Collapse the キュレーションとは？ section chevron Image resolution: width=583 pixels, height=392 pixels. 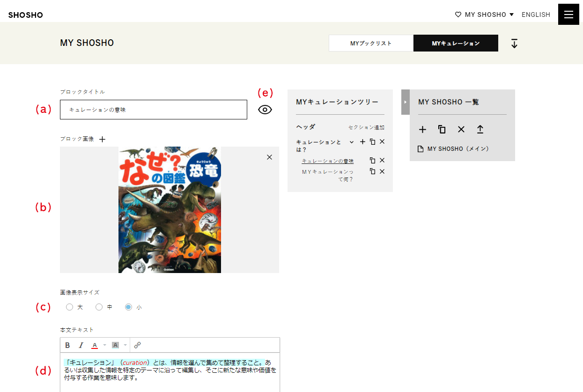pos(352,141)
